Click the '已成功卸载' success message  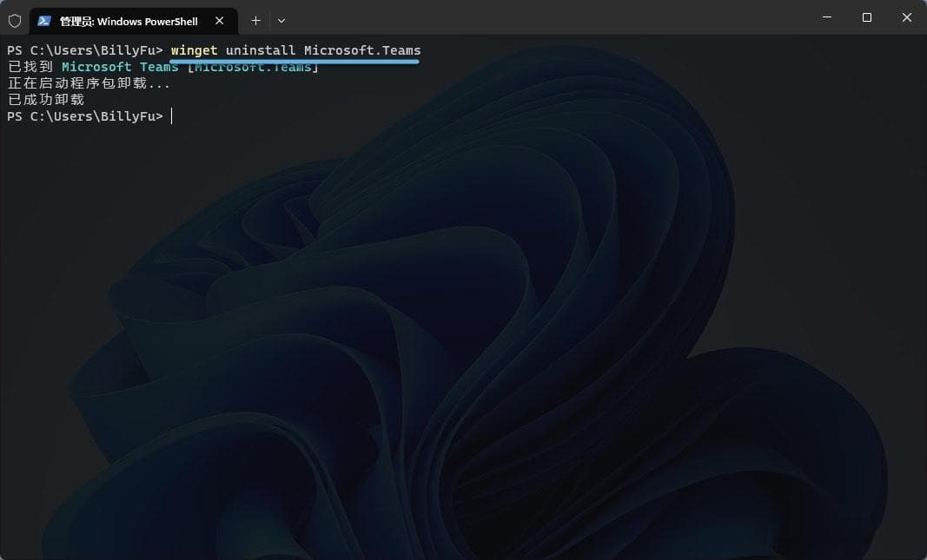46,100
